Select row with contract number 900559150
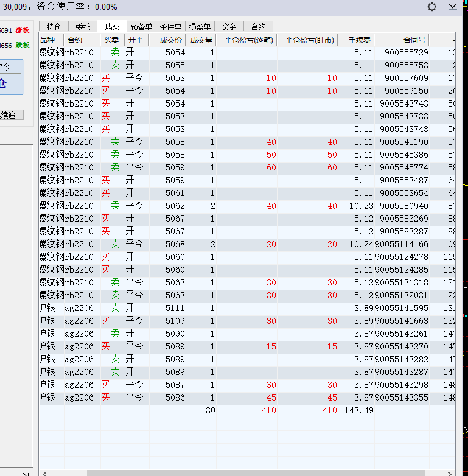This screenshot has width=468, height=476. [x=246, y=91]
